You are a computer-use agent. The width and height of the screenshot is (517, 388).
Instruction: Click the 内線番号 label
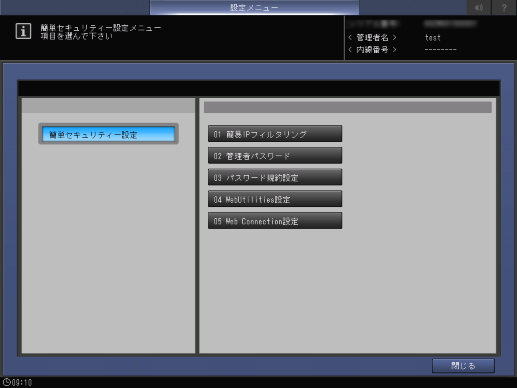pos(372,50)
